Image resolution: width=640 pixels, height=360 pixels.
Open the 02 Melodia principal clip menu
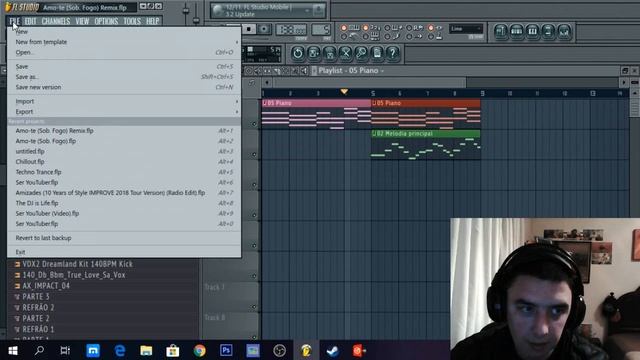pyautogui.click(x=374, y=134)
